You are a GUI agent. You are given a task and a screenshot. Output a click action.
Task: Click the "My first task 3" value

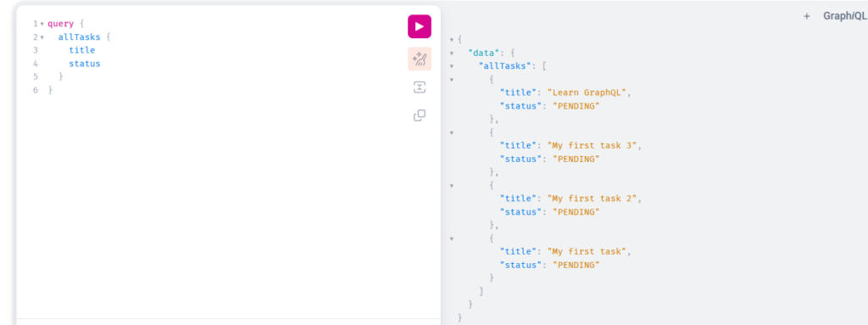[x=593, y=146]
